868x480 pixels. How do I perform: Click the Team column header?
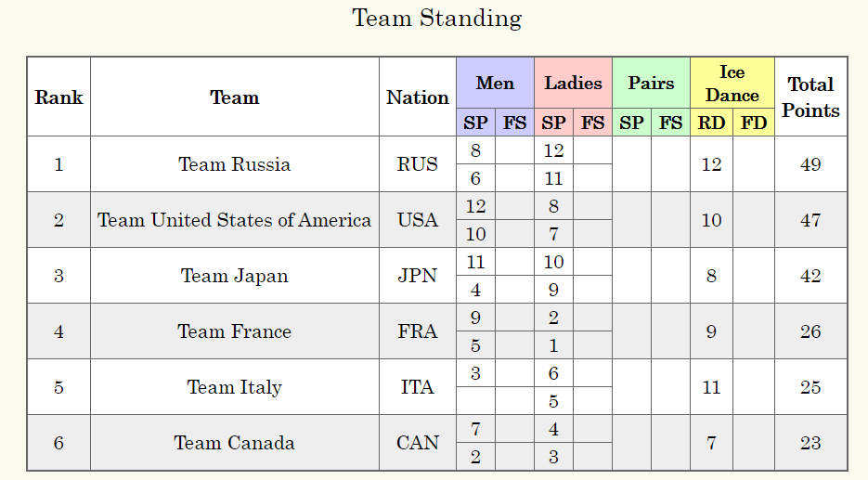pos(234,97)
